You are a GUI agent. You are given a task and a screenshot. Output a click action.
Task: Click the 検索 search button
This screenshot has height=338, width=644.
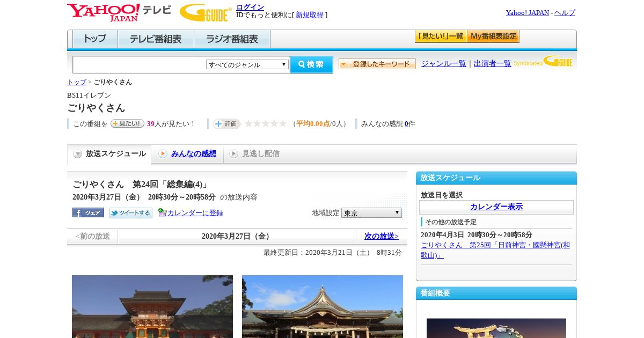(x=311, y=64)
